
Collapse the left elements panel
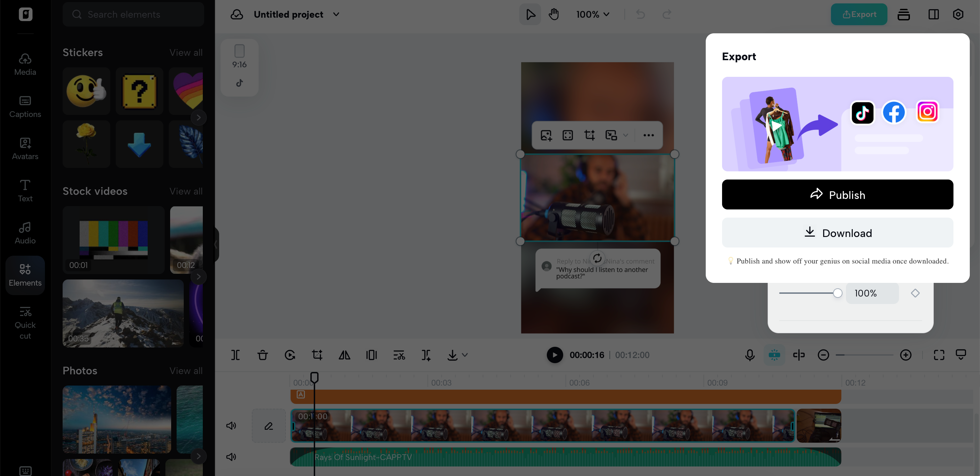tap(216, 244)
